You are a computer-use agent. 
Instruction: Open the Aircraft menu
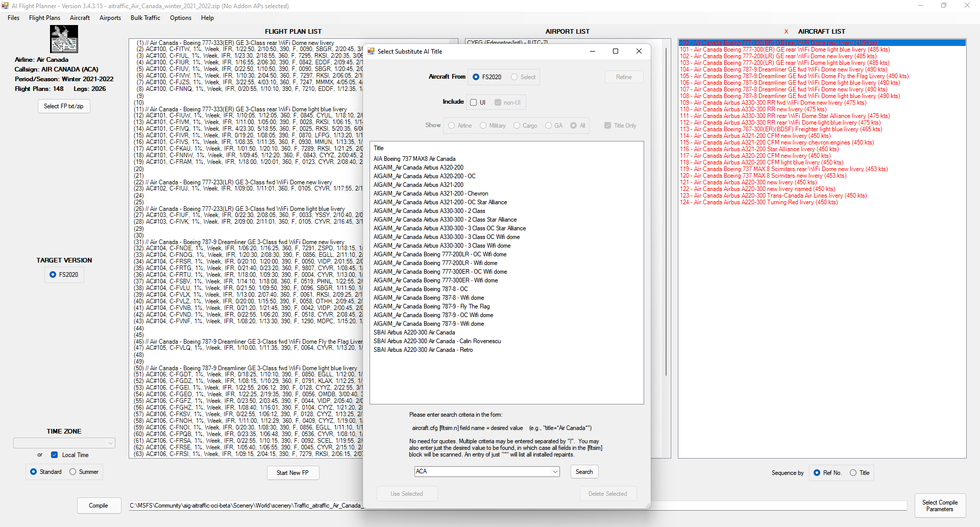[80, 18]
